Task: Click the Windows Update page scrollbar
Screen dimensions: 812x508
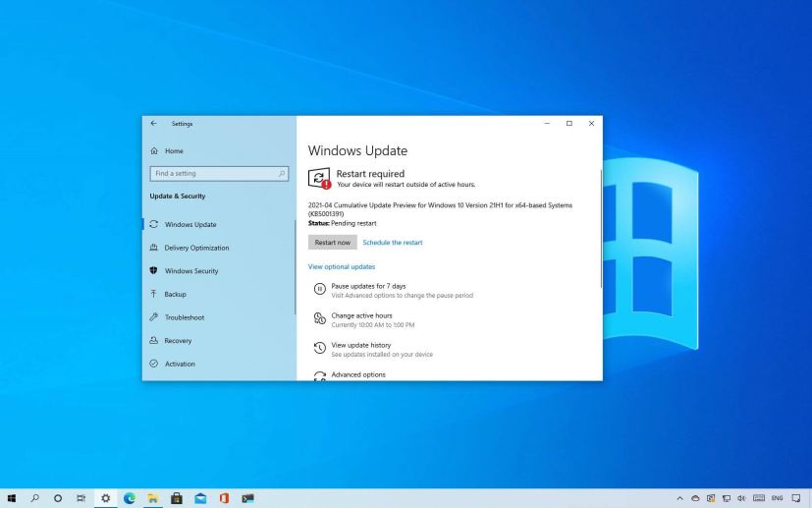Action: pos(599,226)
